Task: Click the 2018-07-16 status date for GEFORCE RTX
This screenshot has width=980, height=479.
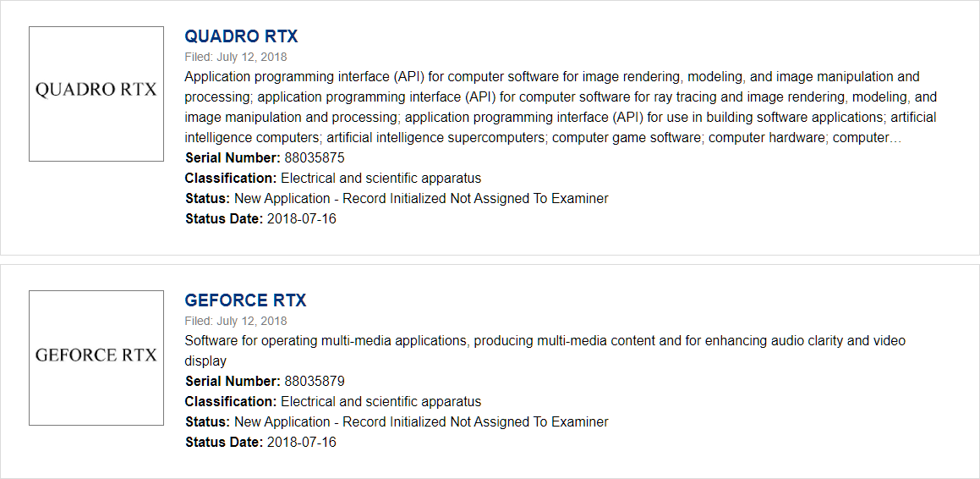Action: coord(302,442)
